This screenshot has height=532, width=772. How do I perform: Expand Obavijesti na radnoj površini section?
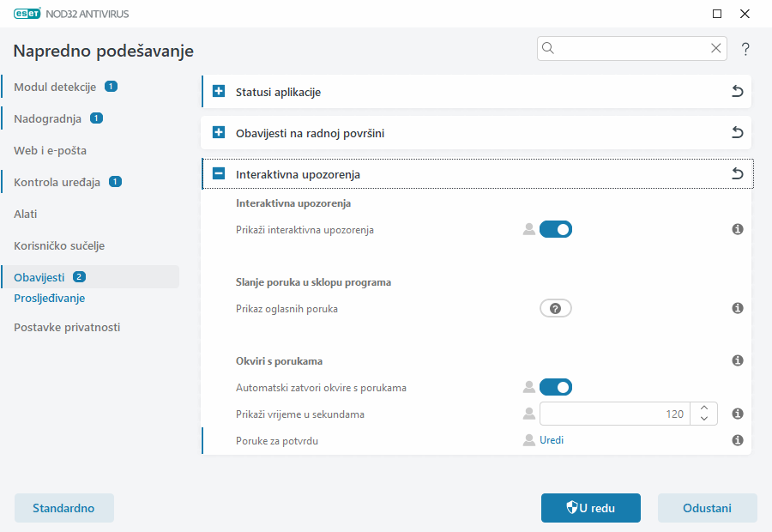[219, 133]
